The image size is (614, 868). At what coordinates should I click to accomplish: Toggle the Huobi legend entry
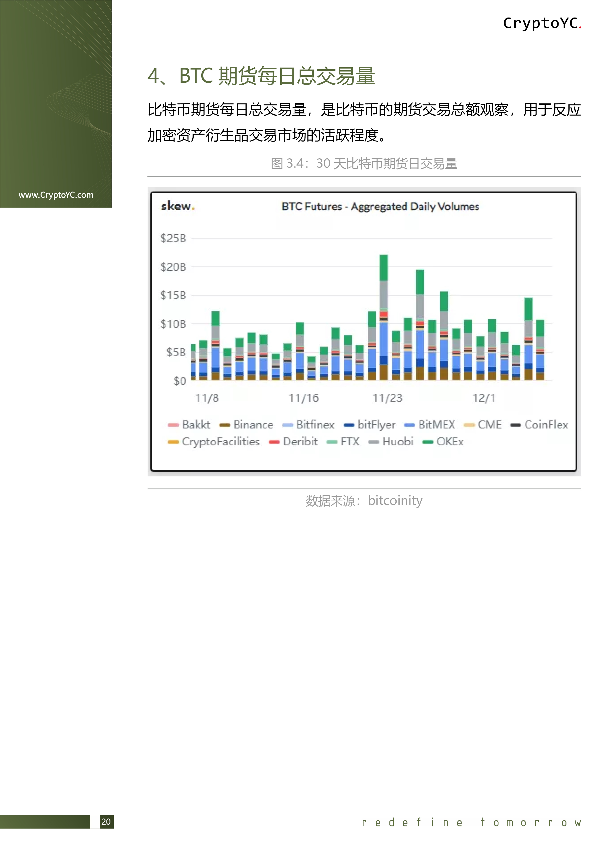[x=391, y=442]
